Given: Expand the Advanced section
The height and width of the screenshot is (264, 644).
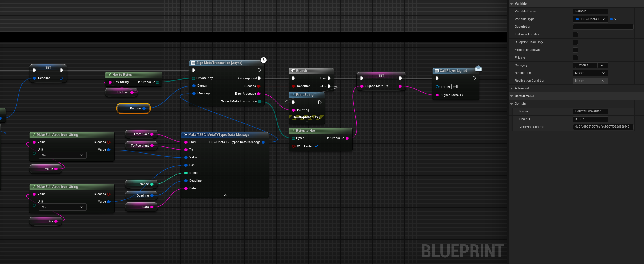Looking at the screenshot, I should click(x=512, y=88).
